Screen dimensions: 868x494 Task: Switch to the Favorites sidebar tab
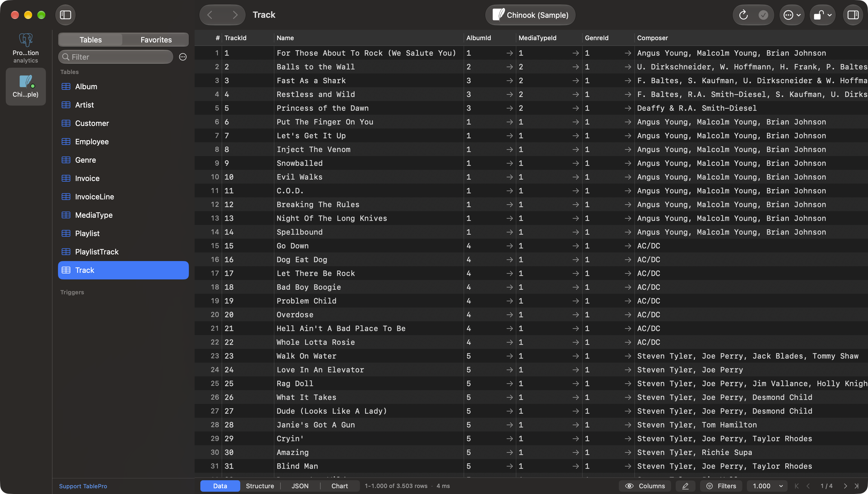pos(156,40)
